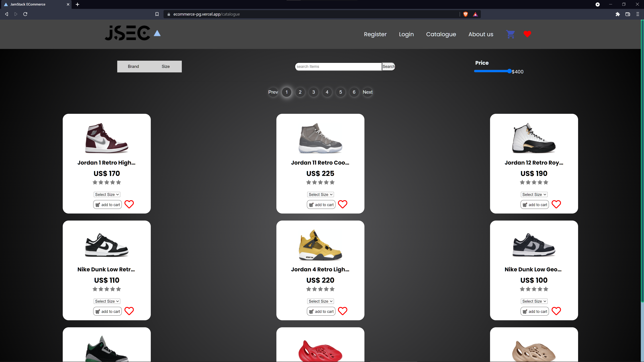
Task: Open the Brave wallet icon
Action: click(628, 14)
